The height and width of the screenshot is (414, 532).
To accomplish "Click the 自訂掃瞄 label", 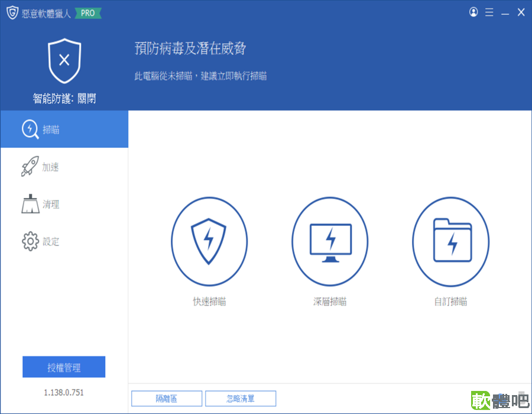I will pos(451,302).
